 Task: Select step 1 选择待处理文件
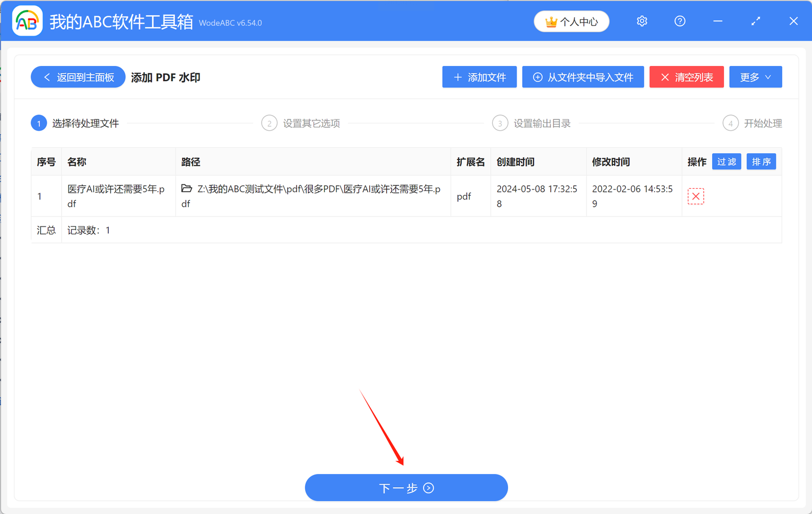point(75,123)
